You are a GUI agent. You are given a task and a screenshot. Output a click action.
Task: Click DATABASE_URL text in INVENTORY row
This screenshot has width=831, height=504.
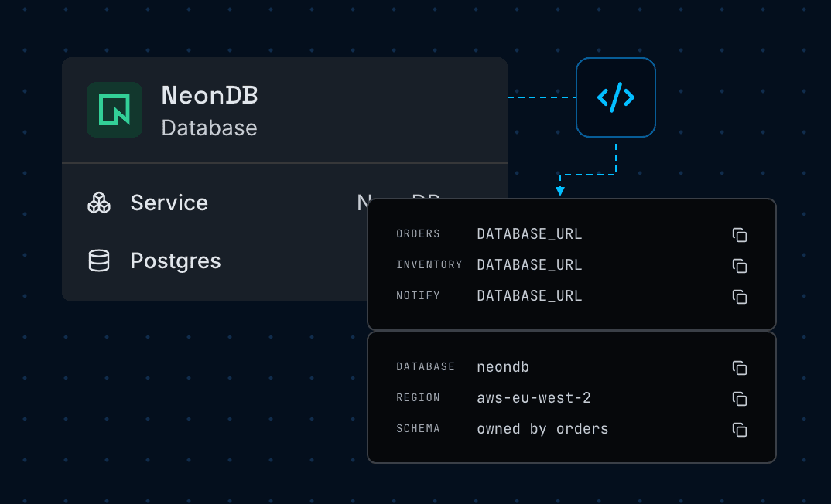pos(529,264)
